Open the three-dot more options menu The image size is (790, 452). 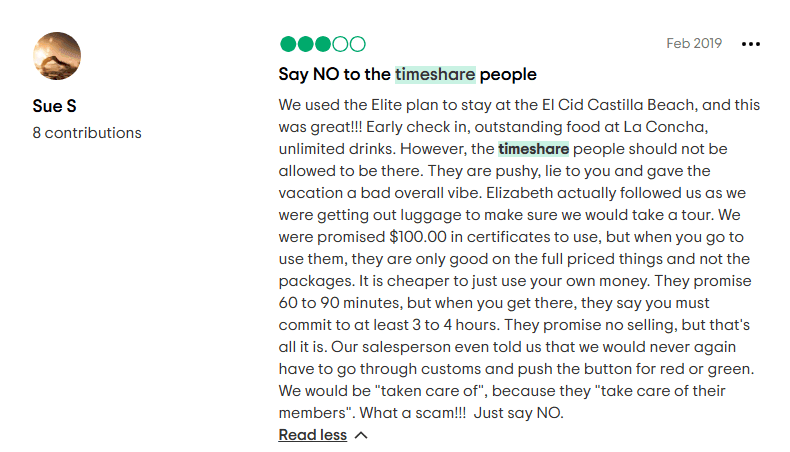(751, 44)
